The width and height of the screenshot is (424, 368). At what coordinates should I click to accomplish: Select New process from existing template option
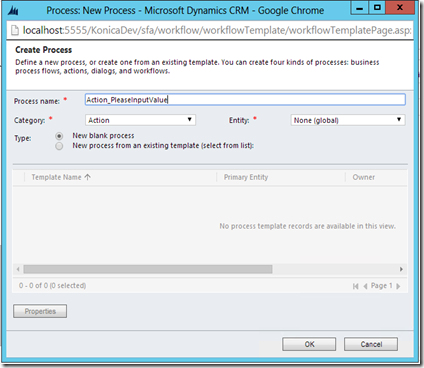[59, 146]
